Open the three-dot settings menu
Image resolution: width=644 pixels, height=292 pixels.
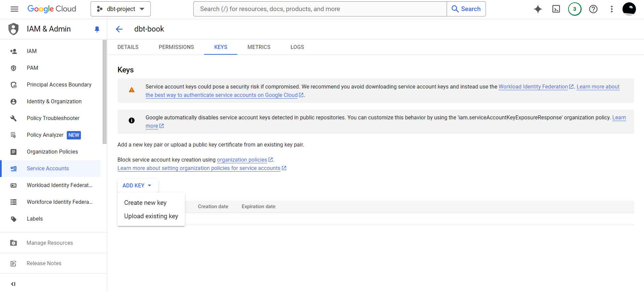(612, 9)
